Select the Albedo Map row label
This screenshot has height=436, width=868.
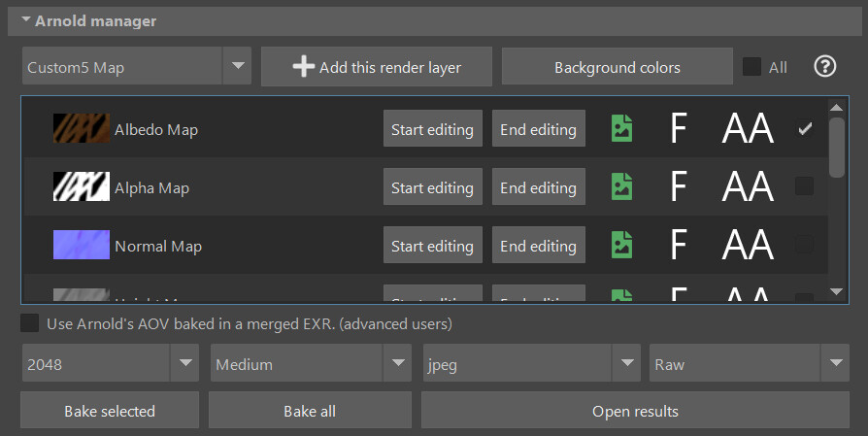pyautogui.click(x=156, y=129)
